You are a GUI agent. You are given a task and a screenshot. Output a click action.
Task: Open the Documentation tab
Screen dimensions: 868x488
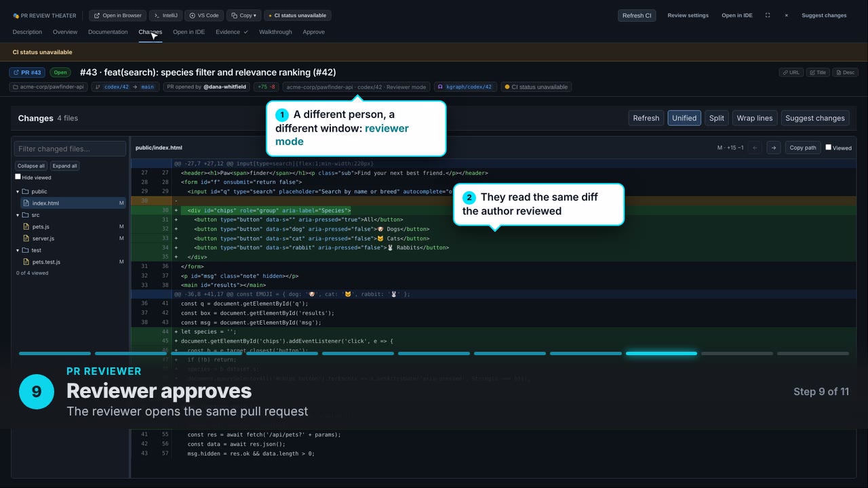[108, 32]
